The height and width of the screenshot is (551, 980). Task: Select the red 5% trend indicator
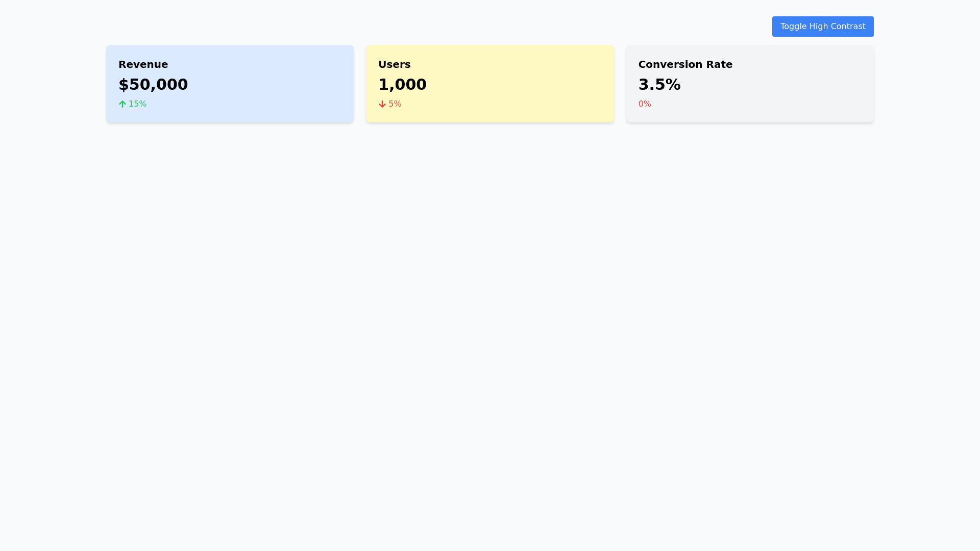click(389, 104)
